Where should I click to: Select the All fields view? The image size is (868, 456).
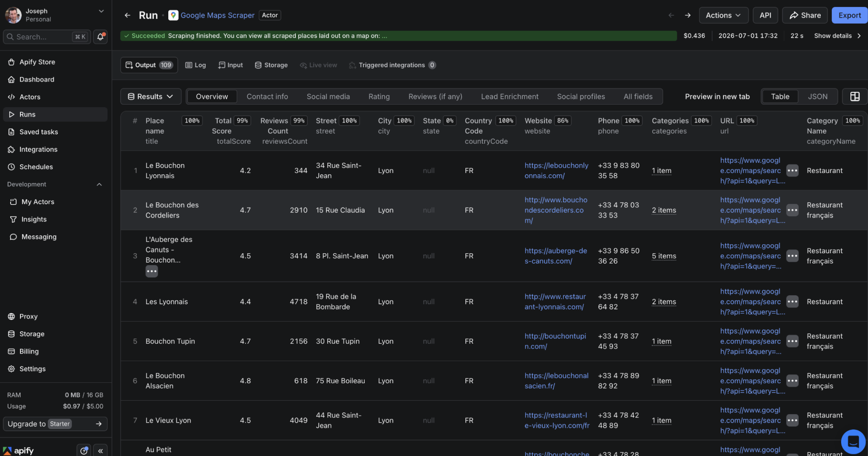coord(638,96)
